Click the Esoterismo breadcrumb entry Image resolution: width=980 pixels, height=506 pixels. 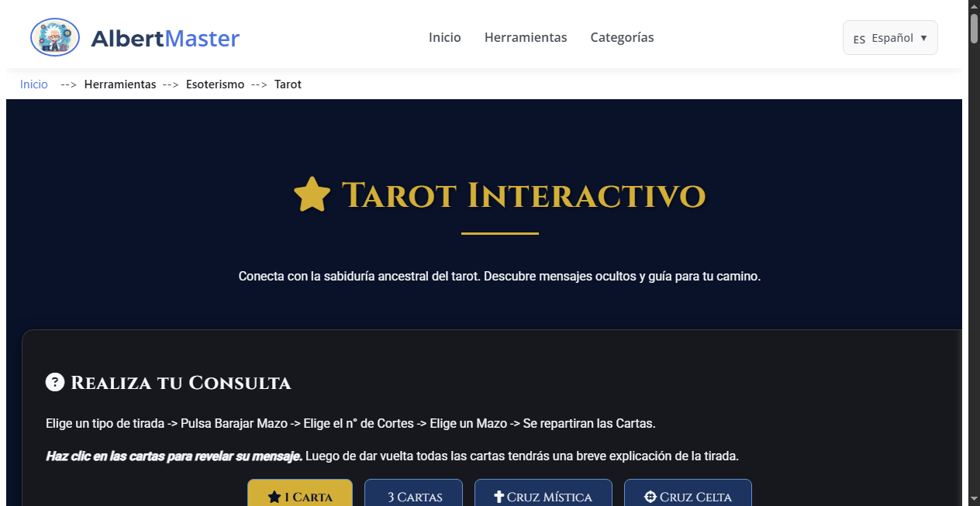click(x=215, y=84)
